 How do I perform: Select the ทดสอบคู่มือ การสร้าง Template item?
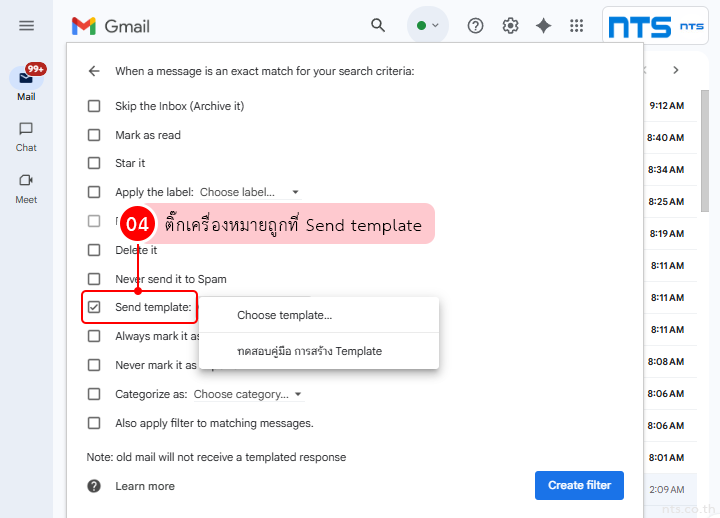(309, 351)
